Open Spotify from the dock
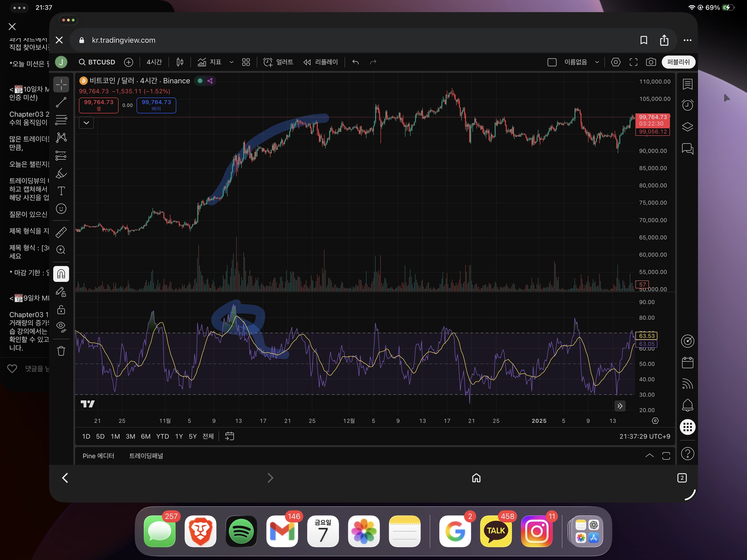The image size is (747, 560). [x=241, y=531]
